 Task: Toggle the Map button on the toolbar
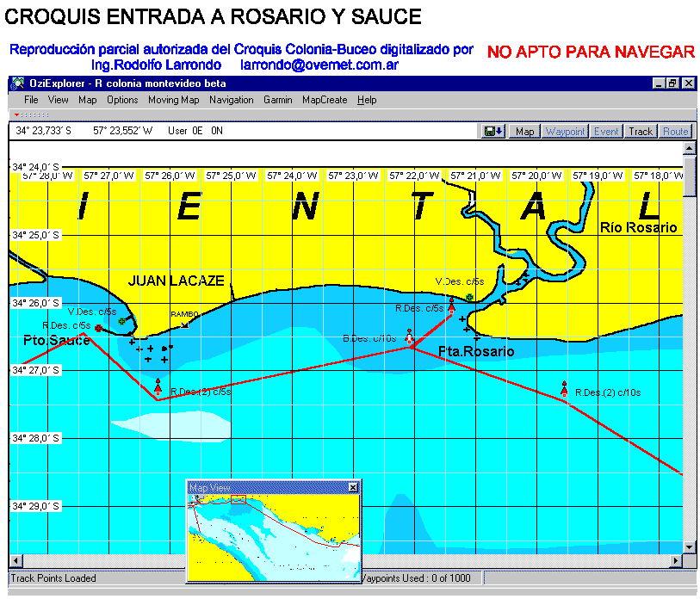point(523,132)
